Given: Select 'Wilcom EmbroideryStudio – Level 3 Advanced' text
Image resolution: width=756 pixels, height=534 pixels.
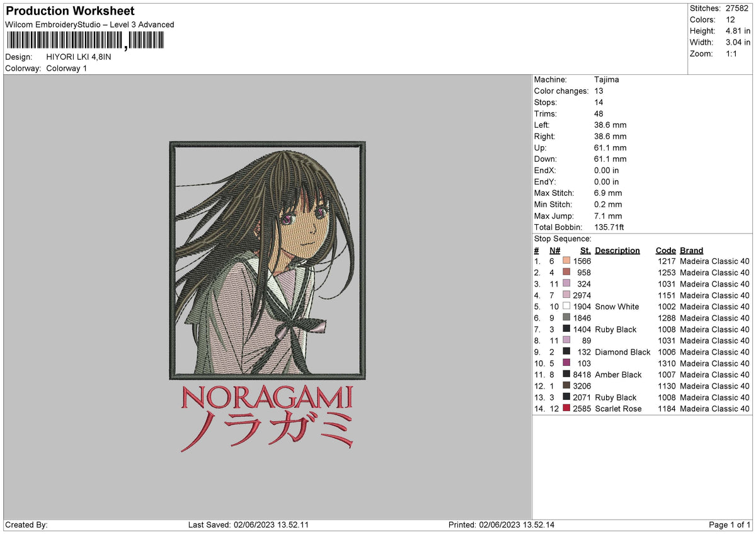Looking at the screenshot, I should [x=89, y=25].
